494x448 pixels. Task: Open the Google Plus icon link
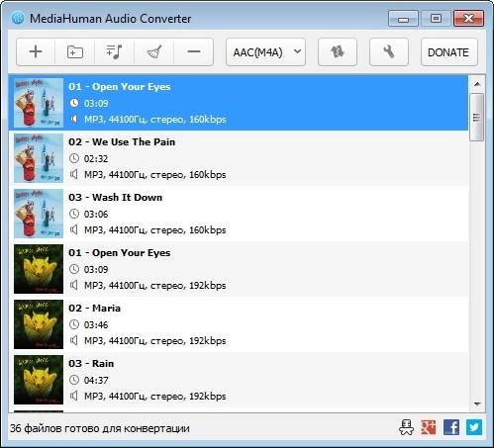click(429, 427)
